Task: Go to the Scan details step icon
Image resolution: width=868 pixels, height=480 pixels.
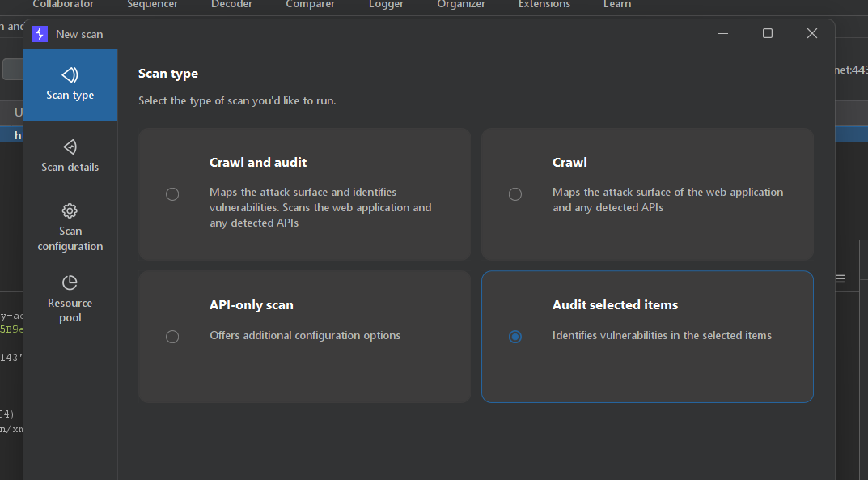Action: point(70,147)
